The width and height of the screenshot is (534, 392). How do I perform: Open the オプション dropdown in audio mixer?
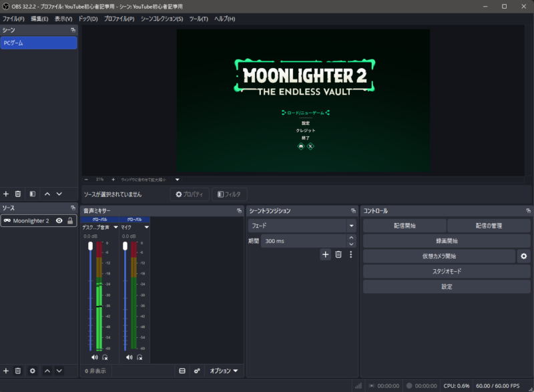[224, 371]
